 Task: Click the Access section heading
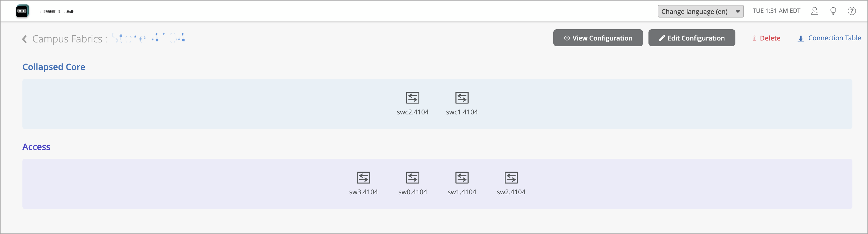pos(36,147)
